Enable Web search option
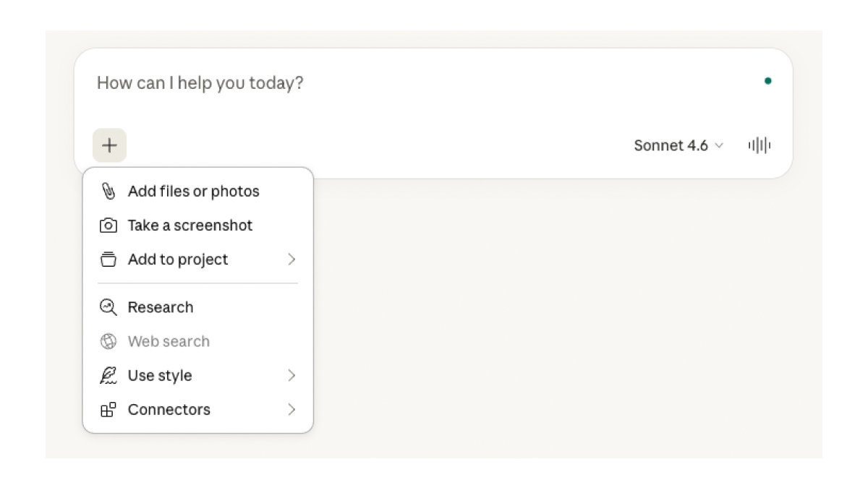Screen dimensions: 868x488 (x=169, y=341)
